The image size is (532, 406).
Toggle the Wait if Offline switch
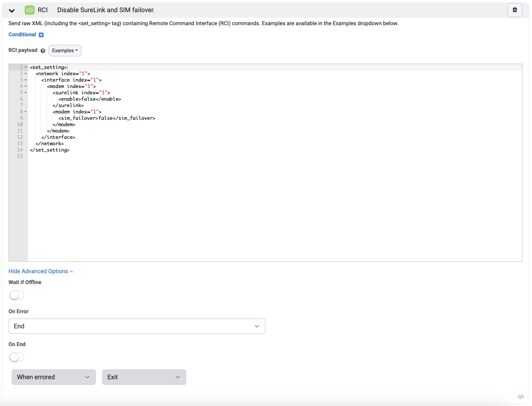[x=17, y=295]
